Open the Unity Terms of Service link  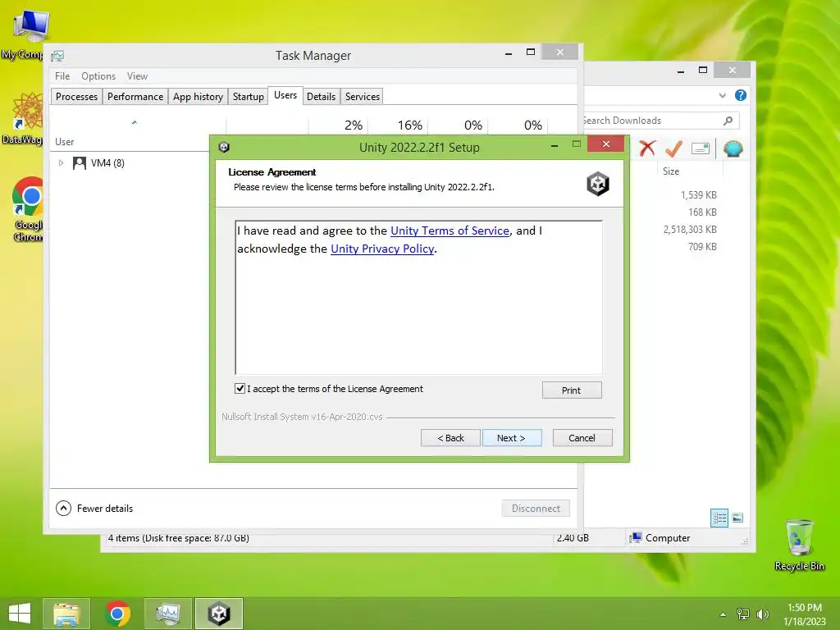click(450, 231)
